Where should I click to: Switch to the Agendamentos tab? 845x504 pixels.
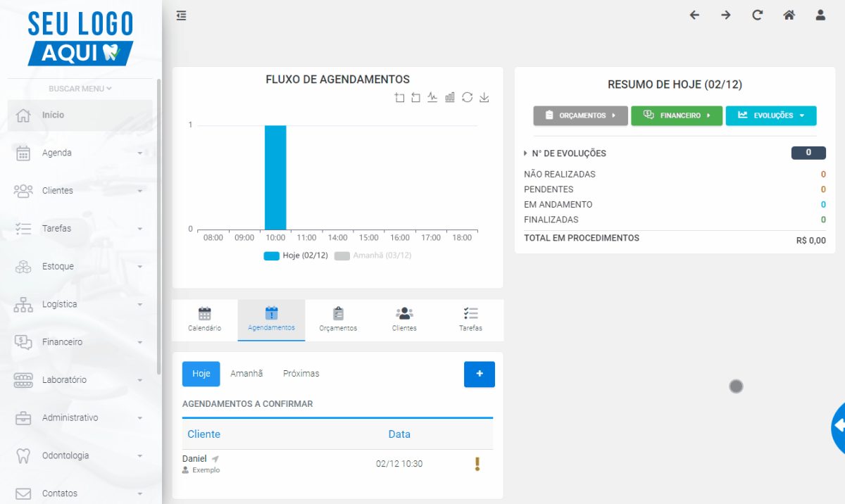click(271, 320)
